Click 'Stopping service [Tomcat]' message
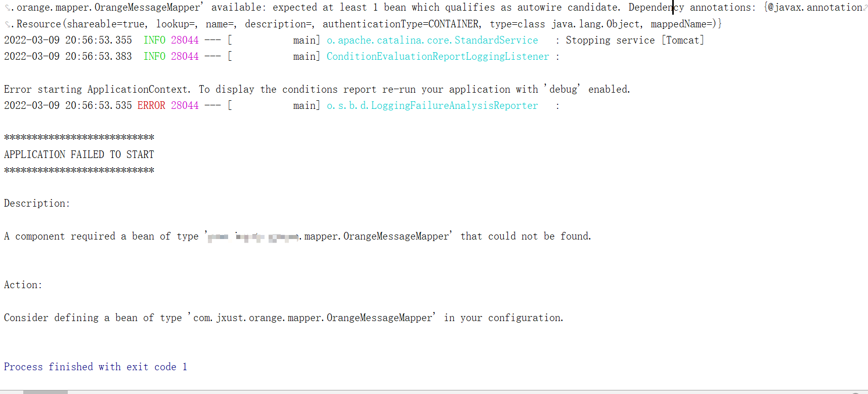This screenshot has width=868, height=394. click(x=635, y=40)
